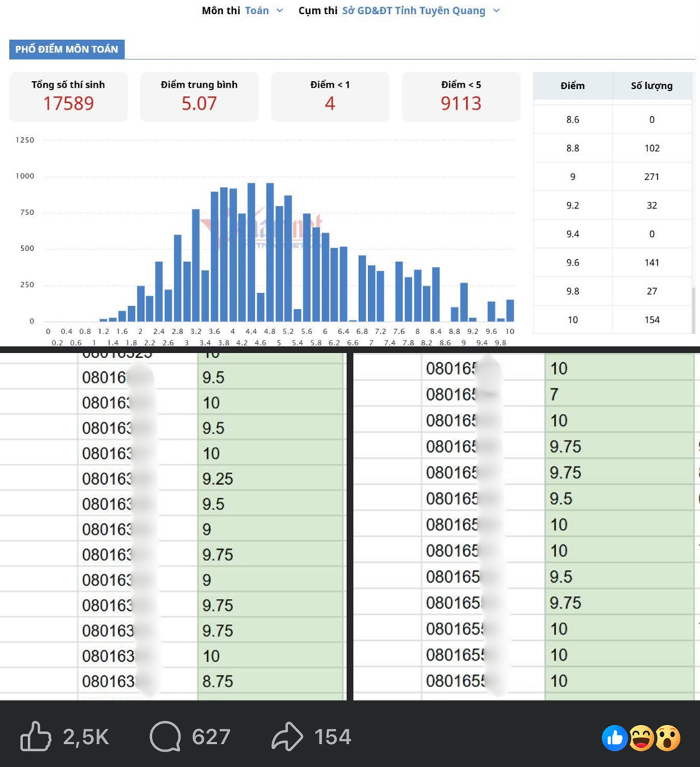Click the blue like reaction emoji

click(615, 738)
